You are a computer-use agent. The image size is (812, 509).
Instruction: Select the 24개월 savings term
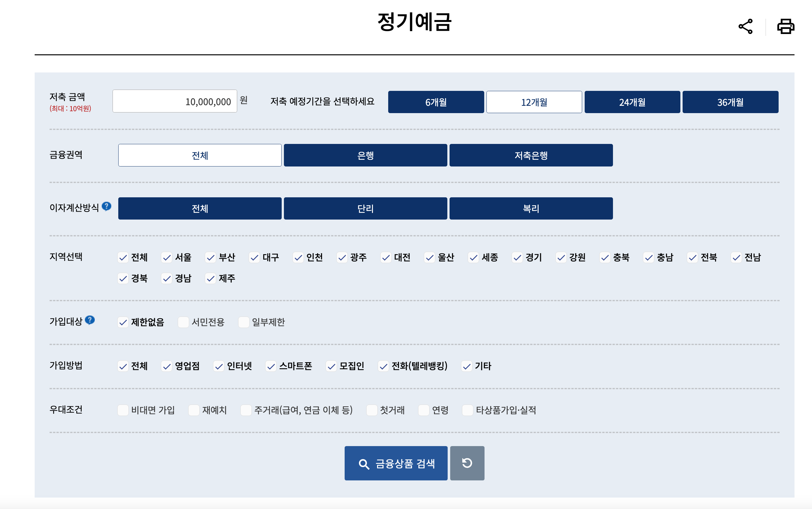(632, 102)
